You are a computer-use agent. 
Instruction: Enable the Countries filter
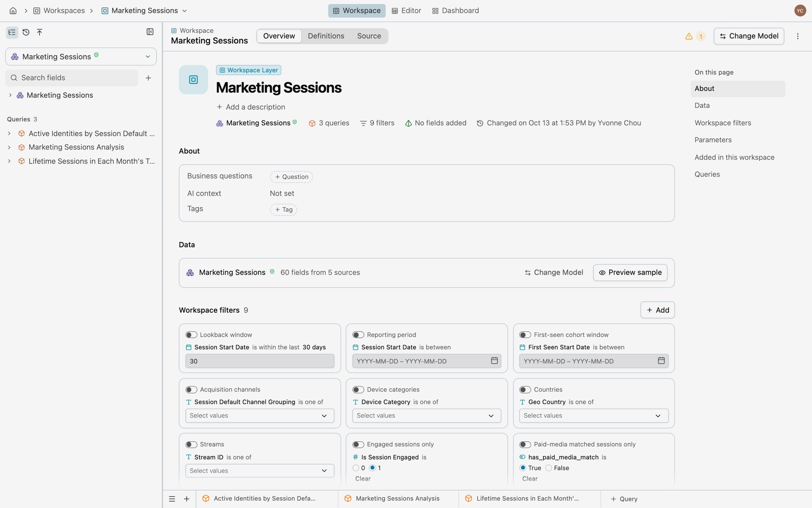pos(525,390)
